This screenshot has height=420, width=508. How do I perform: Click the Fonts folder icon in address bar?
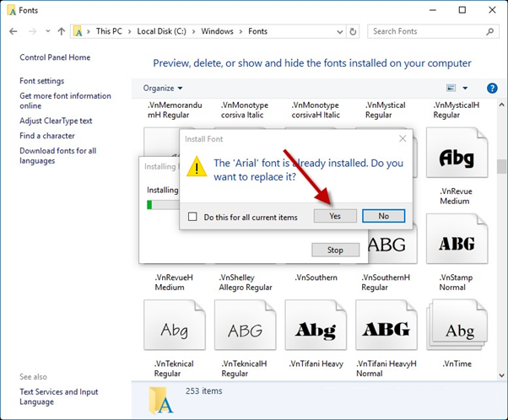78,31
